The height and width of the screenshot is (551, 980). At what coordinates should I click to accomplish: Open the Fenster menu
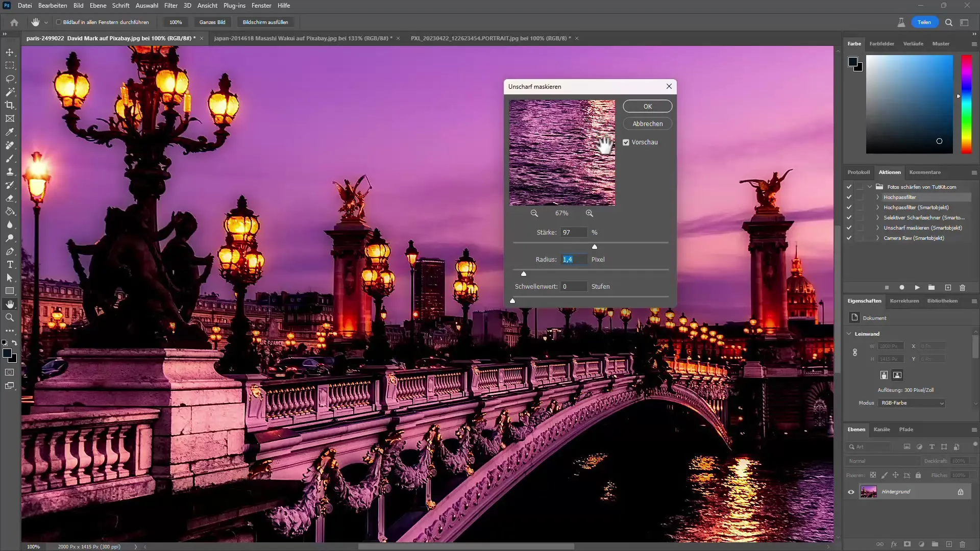[261, 6]
